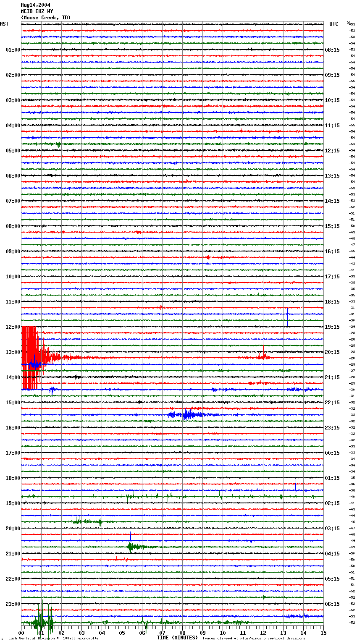
Task: Select the MST time label "17:00"
Action: pos(13,453)
